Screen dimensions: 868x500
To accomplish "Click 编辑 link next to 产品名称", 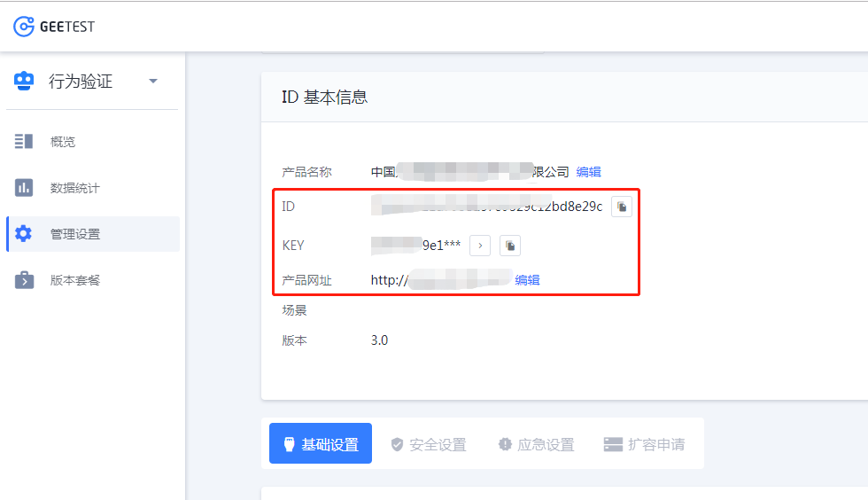I will click(x=588, y=172).
